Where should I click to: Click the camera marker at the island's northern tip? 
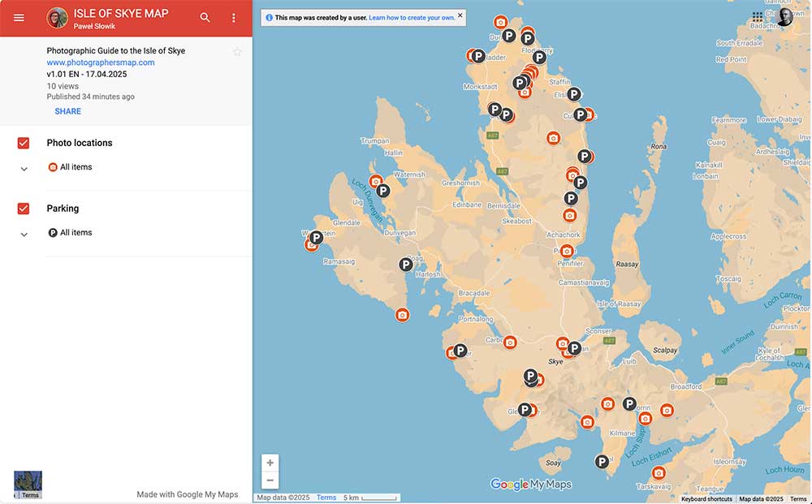click(x=500, y=22)
